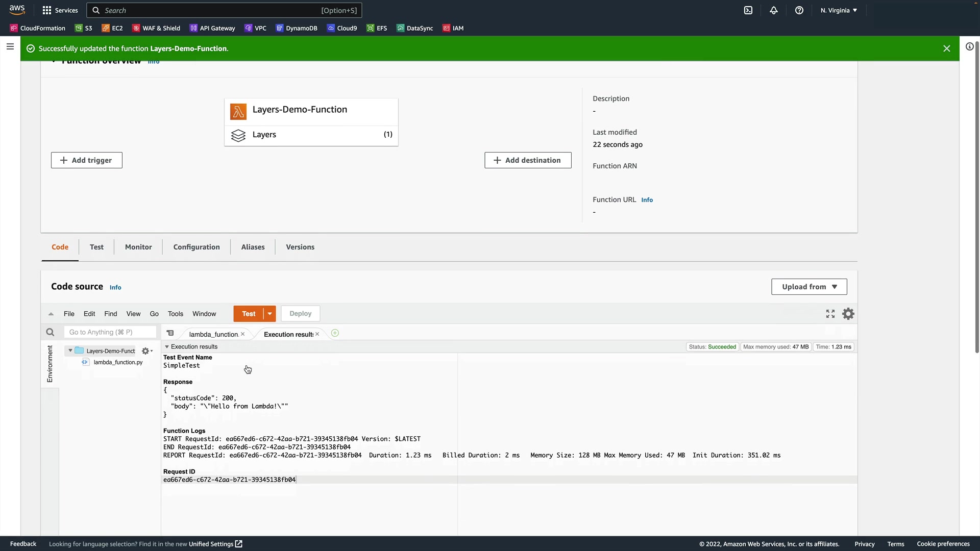Switch to the Configuration tab

pos(197,247)
